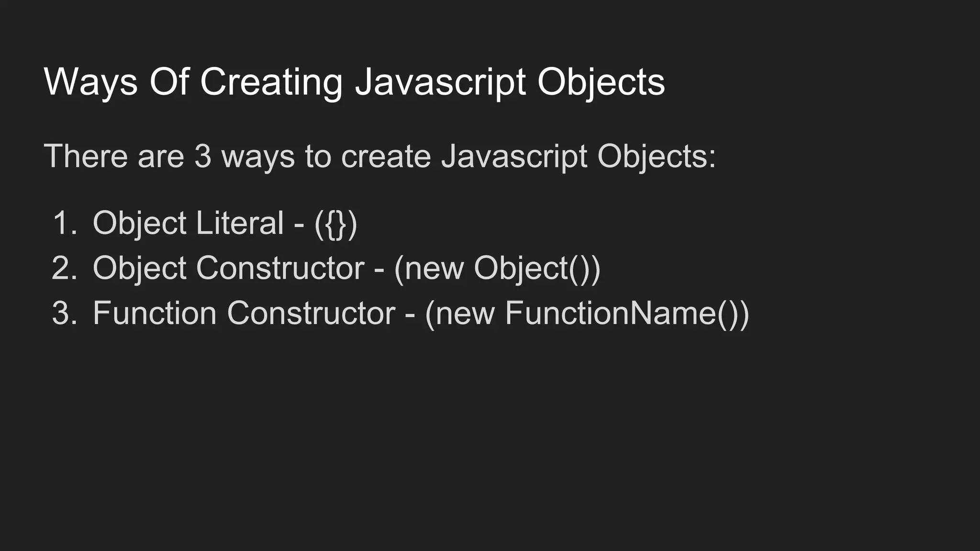Click the '(new Object())' syntax text
Viewport: 980px width, 551px height.
click(x=497, y=269)
